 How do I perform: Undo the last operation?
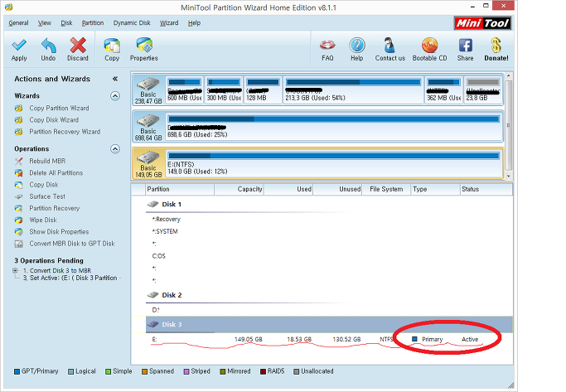(48, 50)
